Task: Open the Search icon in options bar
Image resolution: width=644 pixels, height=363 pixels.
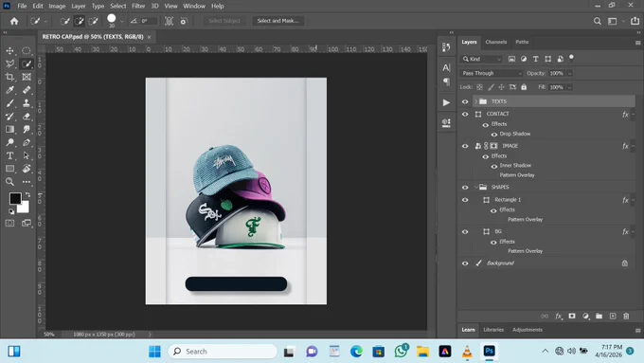Action: coord(598,21)
